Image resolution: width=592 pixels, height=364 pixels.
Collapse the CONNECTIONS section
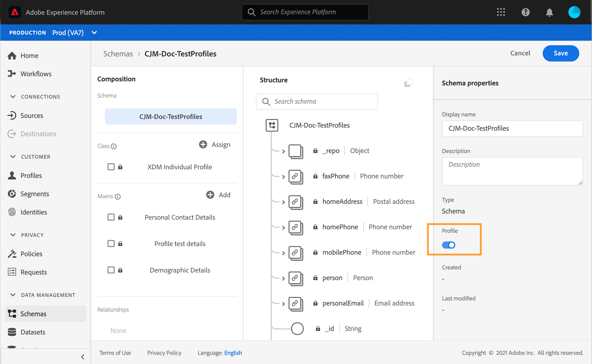pyautogui.click(x=13, y=97)
